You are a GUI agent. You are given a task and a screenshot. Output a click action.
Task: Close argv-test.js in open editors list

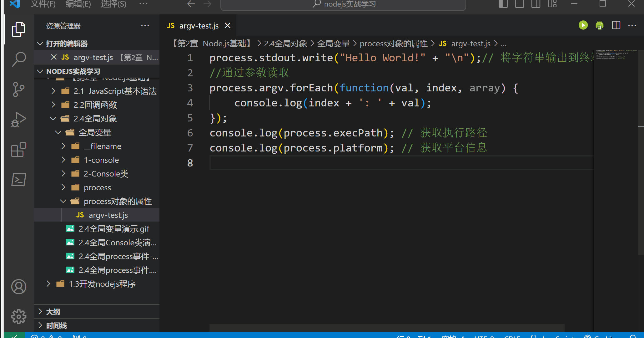[54, 57]
